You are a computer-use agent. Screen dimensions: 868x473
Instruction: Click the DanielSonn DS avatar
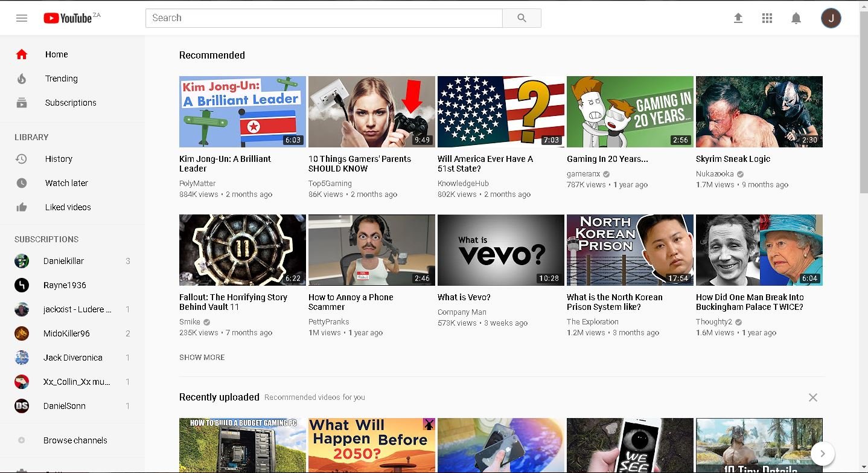pos(22,406)
